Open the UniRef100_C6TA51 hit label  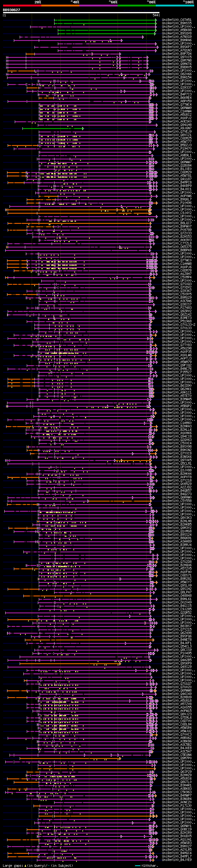177,20
